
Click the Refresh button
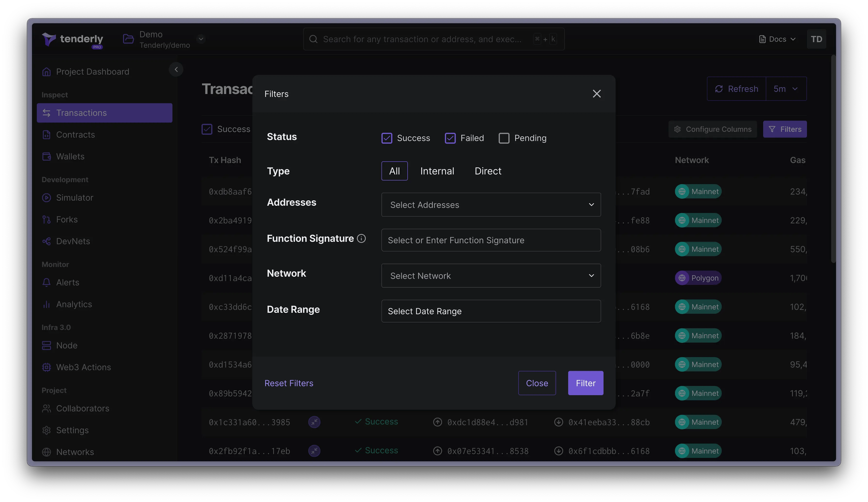coord(736,89)
